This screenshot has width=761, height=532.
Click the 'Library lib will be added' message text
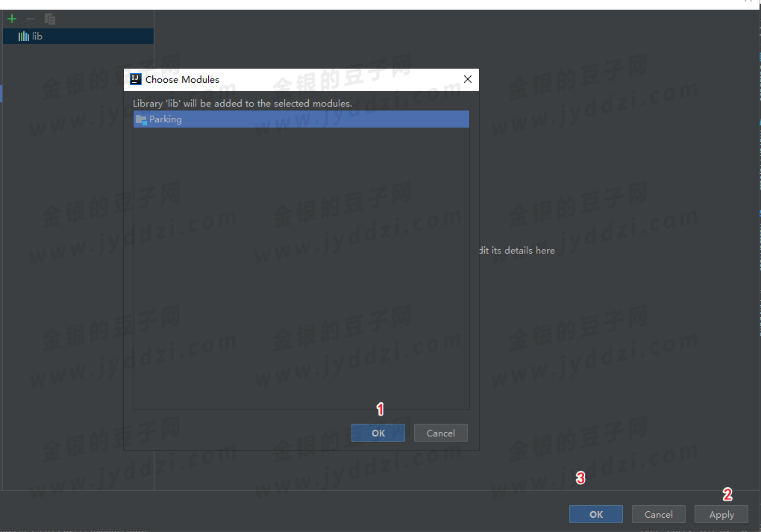click(242, 104)
